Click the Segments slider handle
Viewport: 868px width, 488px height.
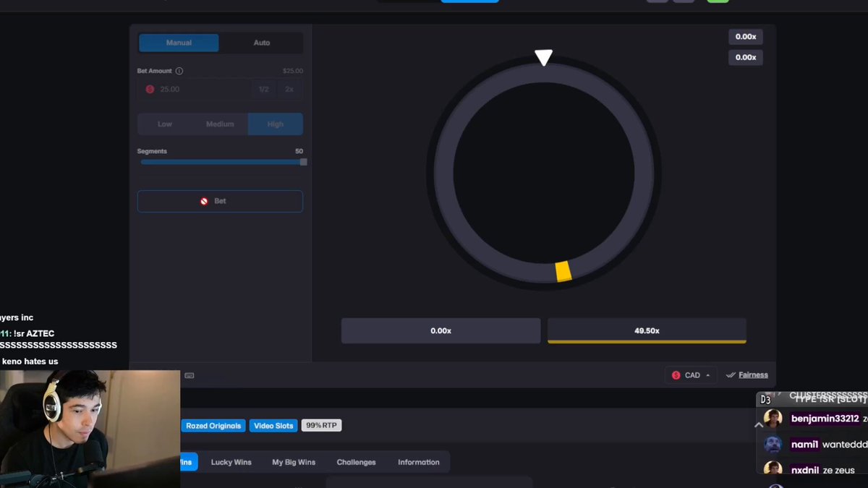[x=303, y=162]
